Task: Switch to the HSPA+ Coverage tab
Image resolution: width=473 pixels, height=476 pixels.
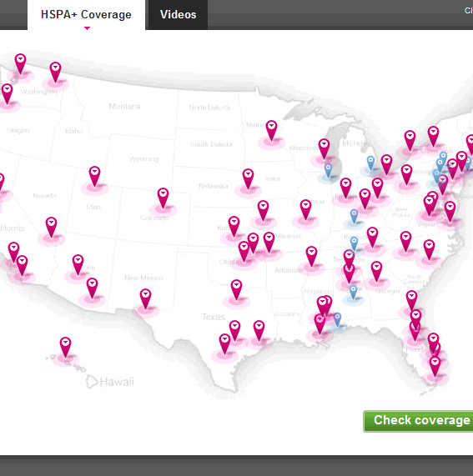Action: tap(86, 15)
